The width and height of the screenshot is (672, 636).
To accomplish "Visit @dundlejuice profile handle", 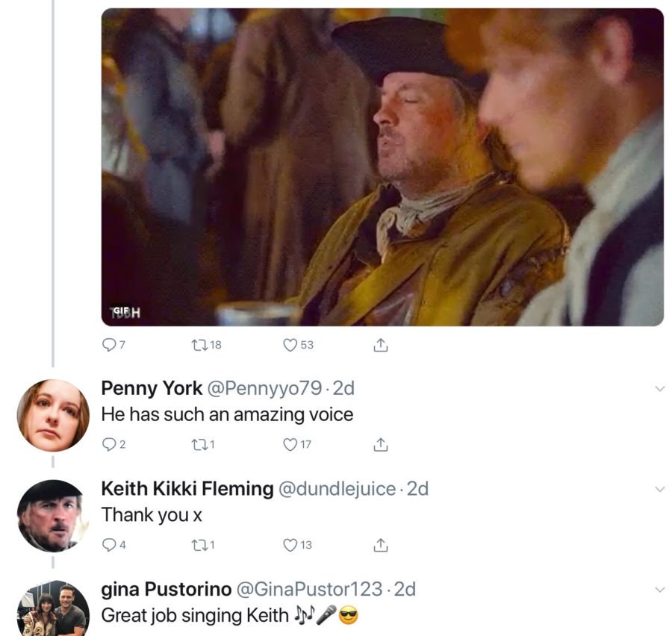I will (337, 489).
